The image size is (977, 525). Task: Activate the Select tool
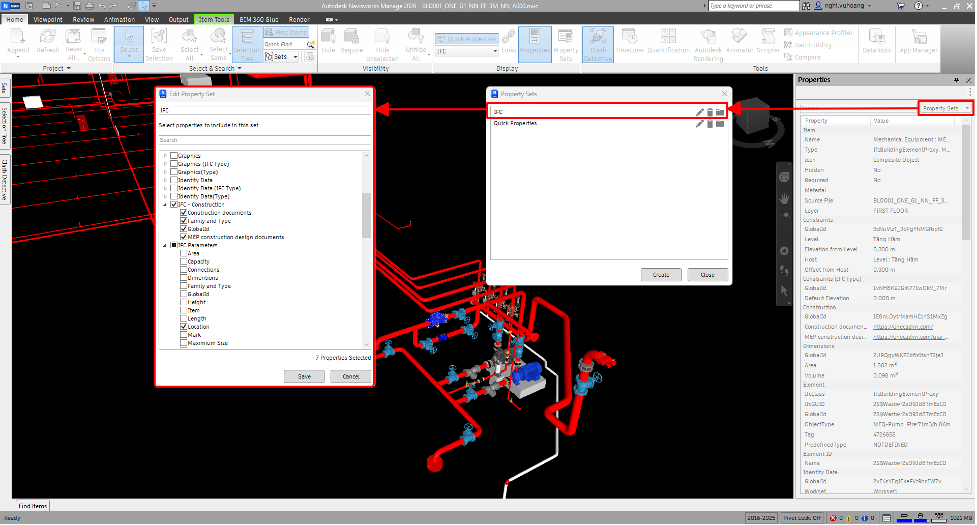point(129,44)
